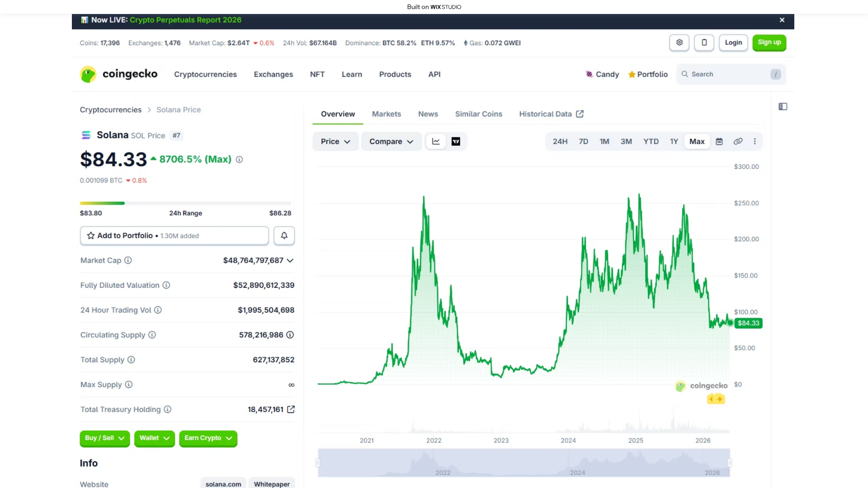Copy chart link icon
The width and height of the screenshot is (868, 488).
[x=738, y=141]
